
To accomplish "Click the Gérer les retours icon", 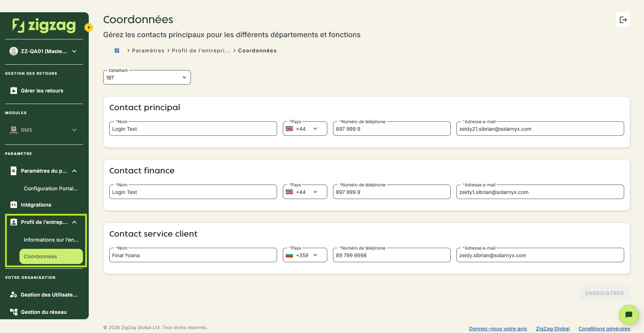I will pos(14,91).
